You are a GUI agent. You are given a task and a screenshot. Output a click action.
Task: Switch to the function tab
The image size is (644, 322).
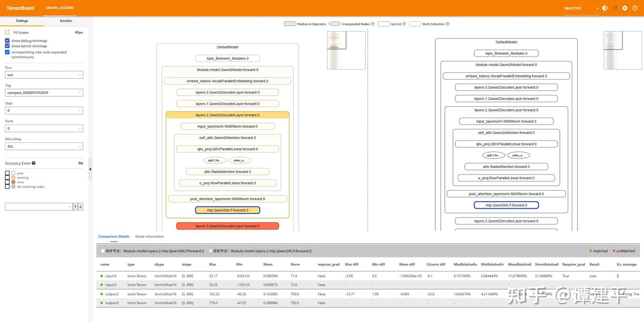[x=66, y=21]
